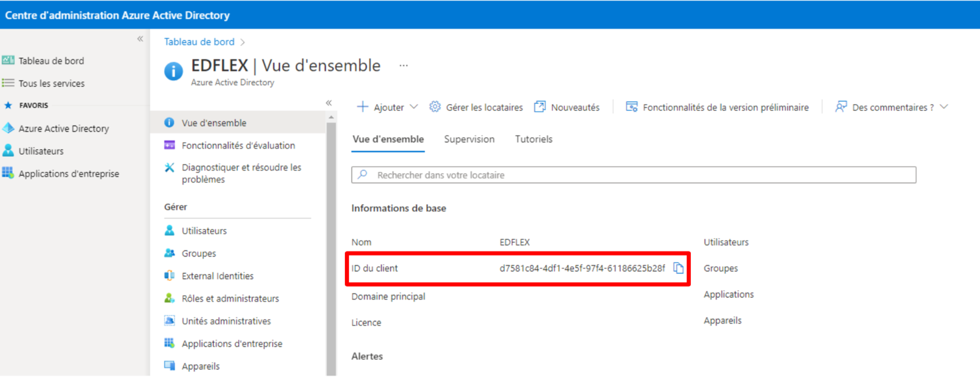This screenshot has height=377, width=980.
Task: Click the Utilisateurs person icon in favorites
Action: [8, 151]
